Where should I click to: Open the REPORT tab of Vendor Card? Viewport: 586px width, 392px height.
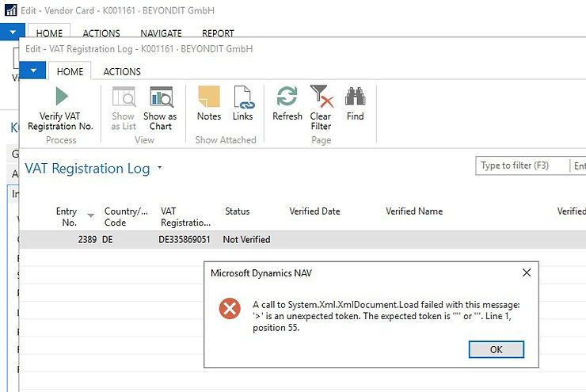click(218, 33)
